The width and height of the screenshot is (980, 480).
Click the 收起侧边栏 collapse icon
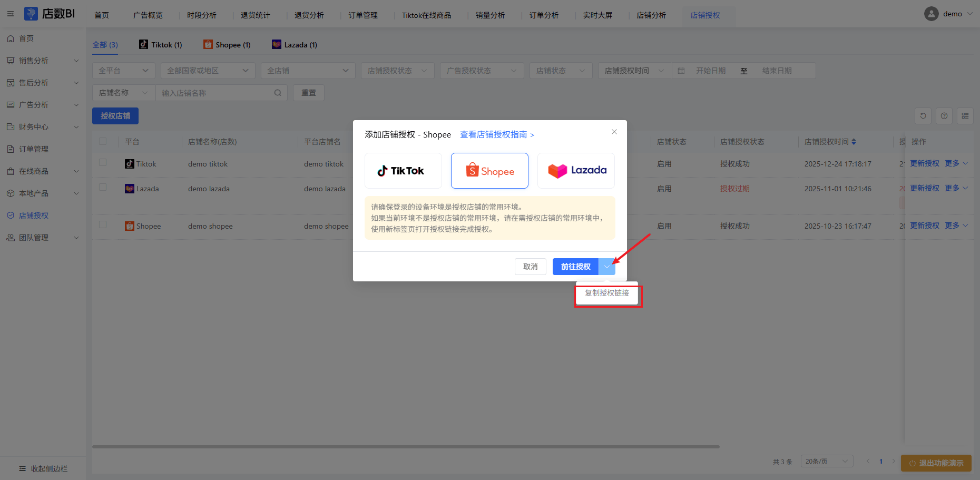coord(23,468)
